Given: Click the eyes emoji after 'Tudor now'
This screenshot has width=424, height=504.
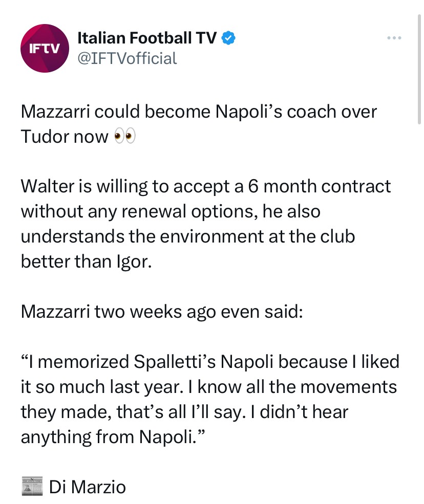Looking at the screenshot, I should 124,137.
